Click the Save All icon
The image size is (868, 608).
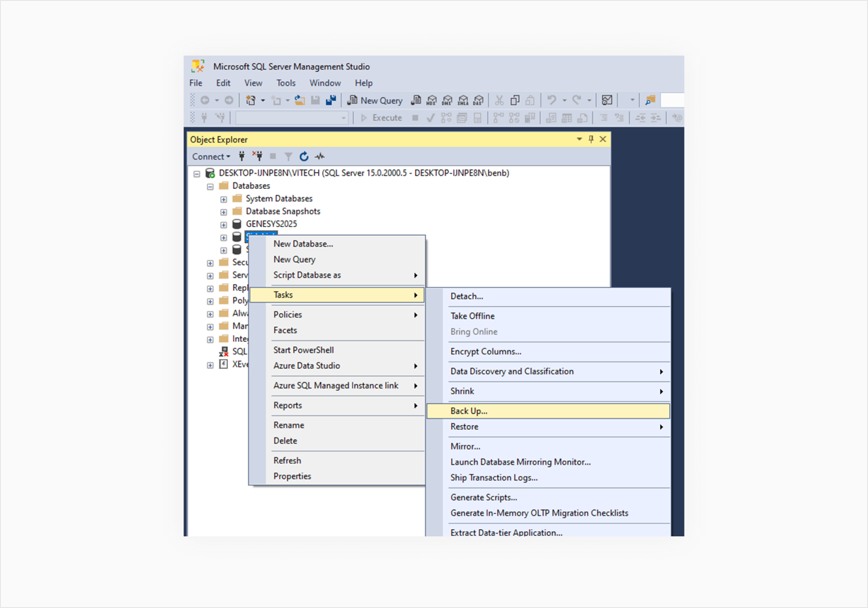coord(331,101)
